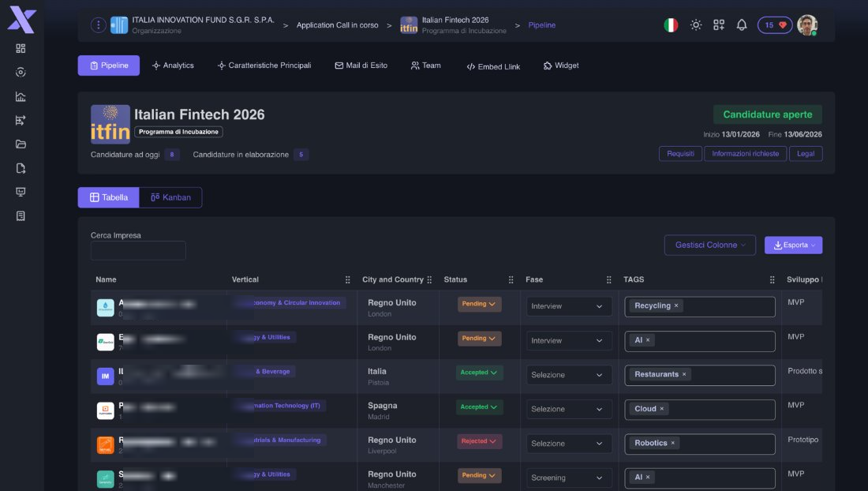Click the Name column header
868x491 pixels.
pos(106,280)
